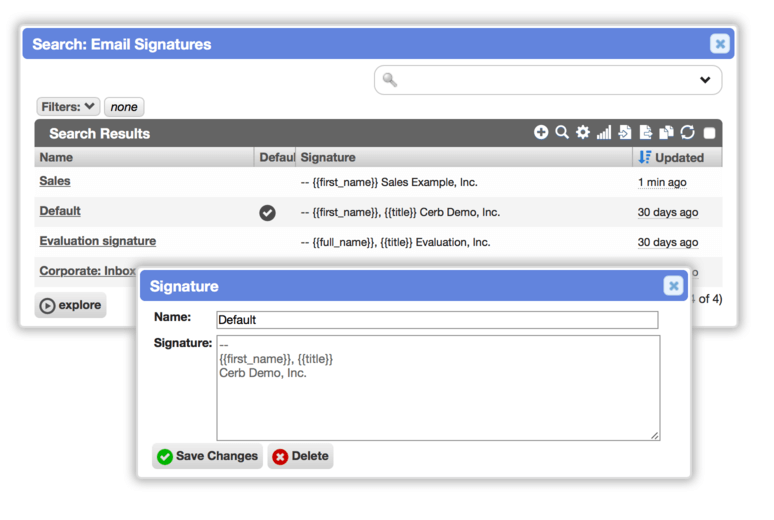Screen dimensions: 774x520
Task: Click the import document icon
Action: point(625,132)
